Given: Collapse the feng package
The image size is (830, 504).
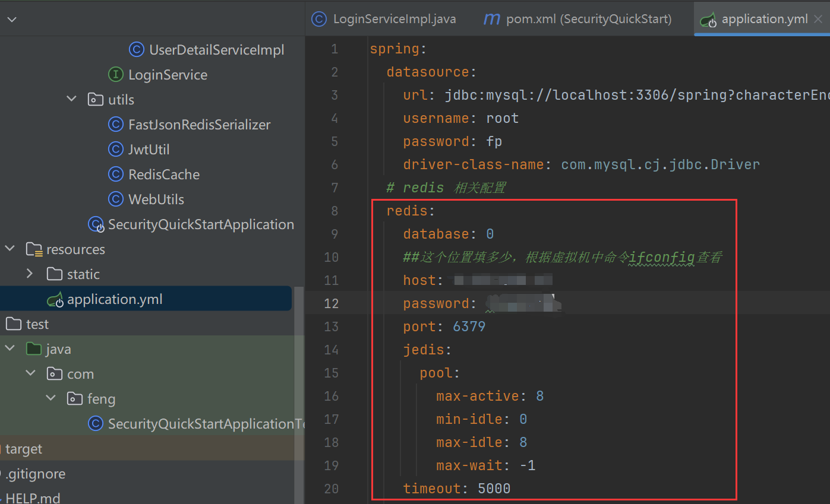Looking at the screenshot, I should click(x=51, y=398).
